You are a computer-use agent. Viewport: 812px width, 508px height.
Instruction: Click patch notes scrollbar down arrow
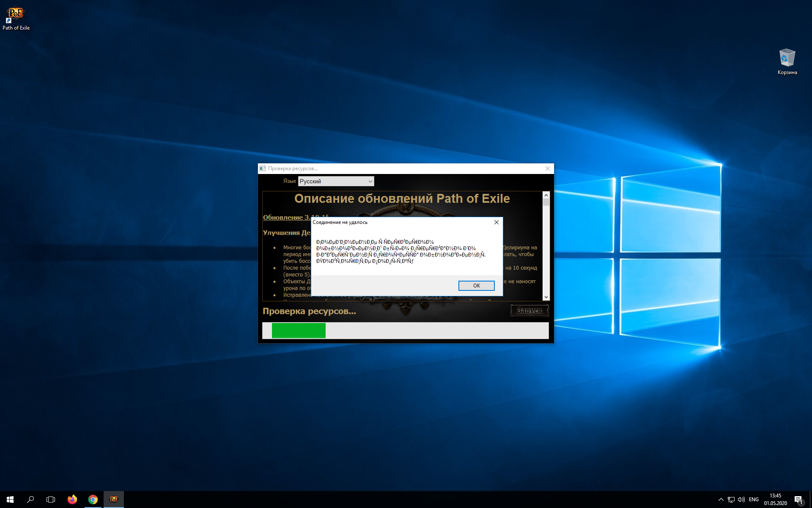click(x=546, y=297)
